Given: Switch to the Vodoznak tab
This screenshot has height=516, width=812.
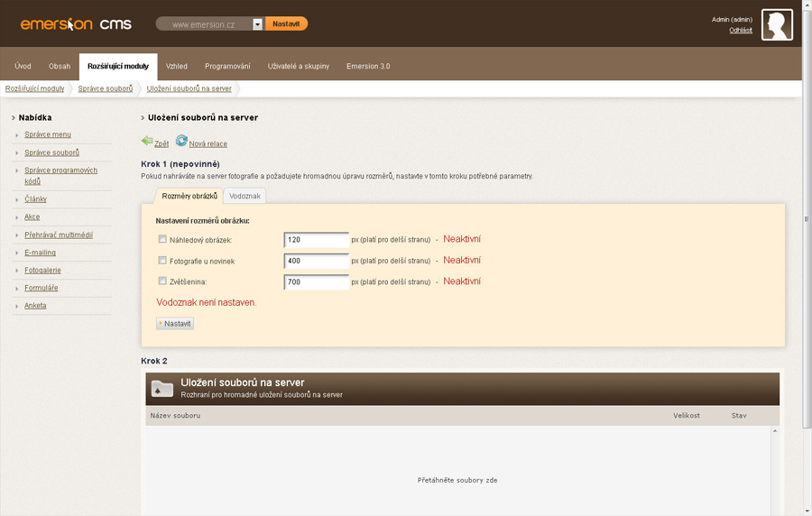Looking at the screenshot, I should pos(245,196).
